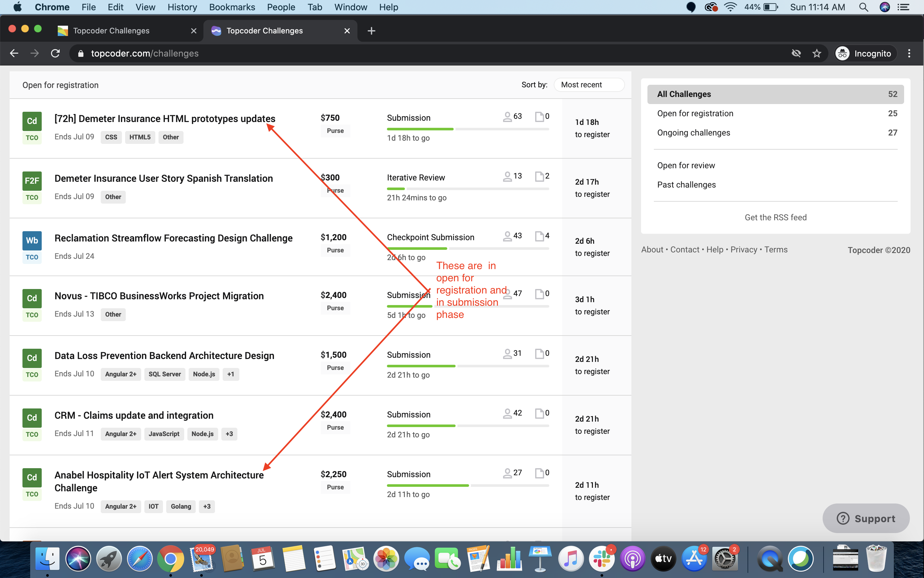This screenshot has width=924, height=578.
Task: Filter by Open for registration in sidebar
Action: (x=775, y=114)
